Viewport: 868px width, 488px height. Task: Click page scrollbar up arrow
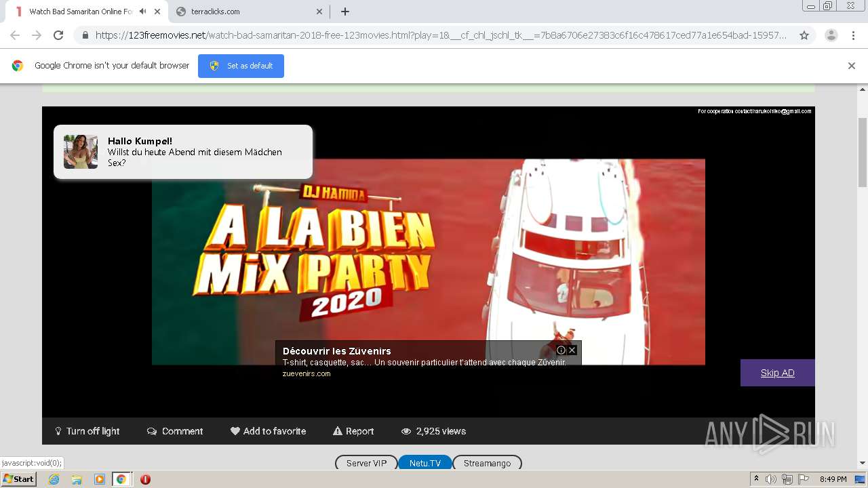coord(863,89)
